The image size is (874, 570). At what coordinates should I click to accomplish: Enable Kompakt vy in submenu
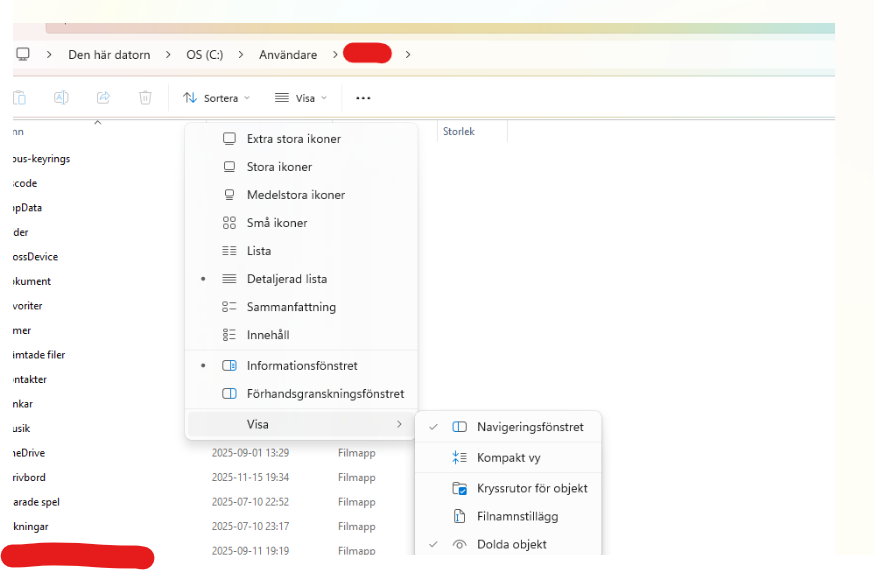click(508, 458)
